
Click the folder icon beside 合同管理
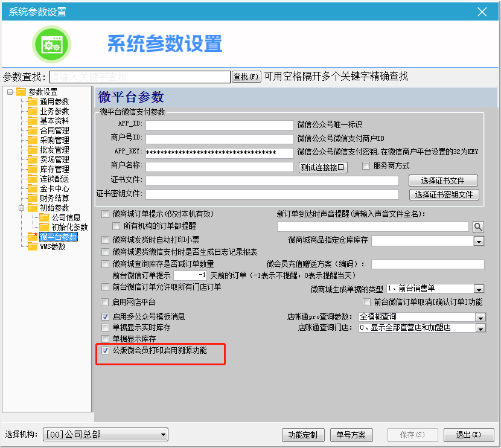click(x=33, y=130)
